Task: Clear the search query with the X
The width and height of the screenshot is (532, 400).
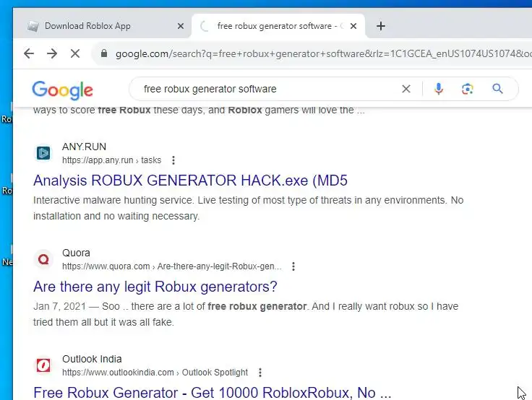Action: [x=406, y=89]
